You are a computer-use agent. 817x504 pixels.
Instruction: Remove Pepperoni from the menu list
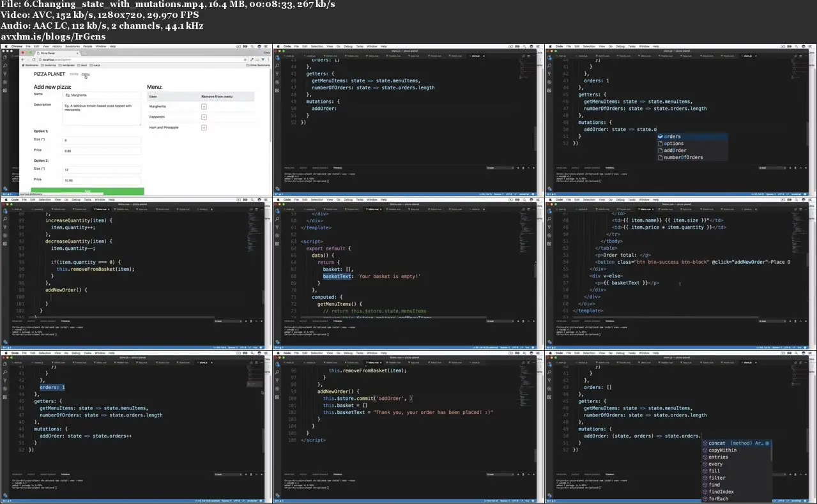click(204, 118)
